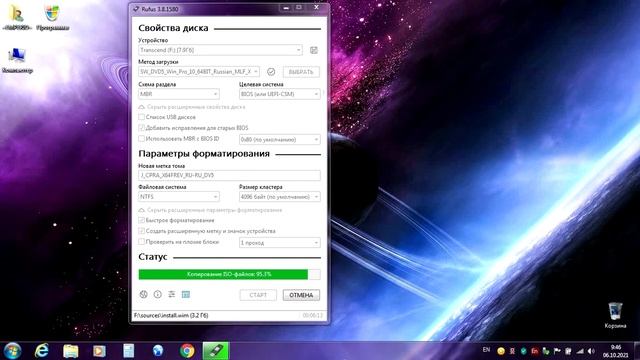Click the СТАРТ button
The height and width of the screenshot is (360, 640).
[x=258, y=295]
